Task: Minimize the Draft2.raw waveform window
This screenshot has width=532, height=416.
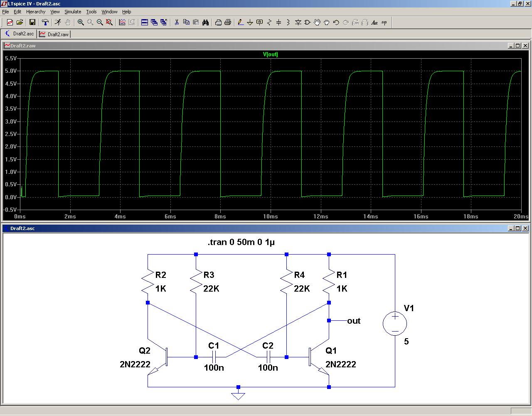Action: point(511,46)
